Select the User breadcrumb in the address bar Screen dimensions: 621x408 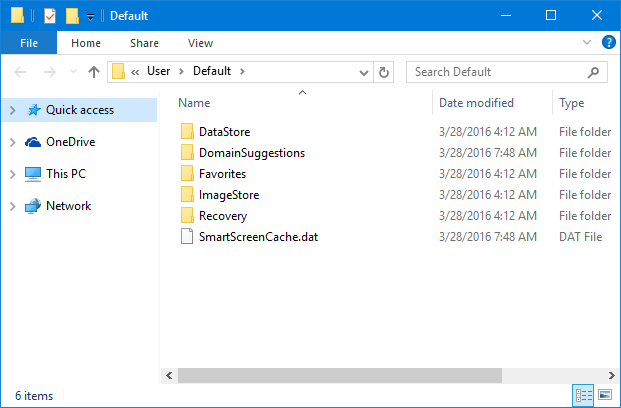coord(158,71)
